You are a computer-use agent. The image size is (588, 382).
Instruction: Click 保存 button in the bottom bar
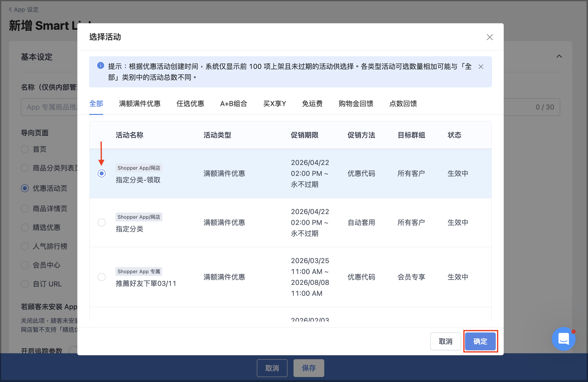pyautogui.click(x=309, y=368)
